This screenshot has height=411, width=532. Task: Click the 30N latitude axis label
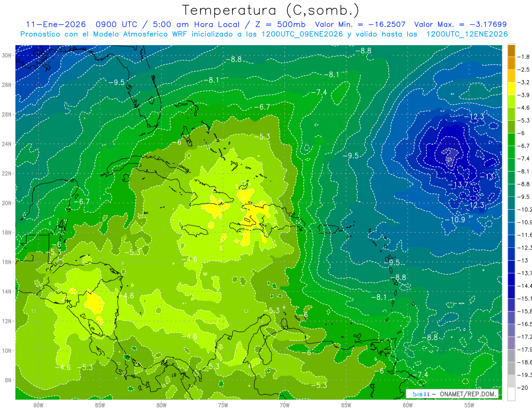pyautogui.click(x=7, y=55)
